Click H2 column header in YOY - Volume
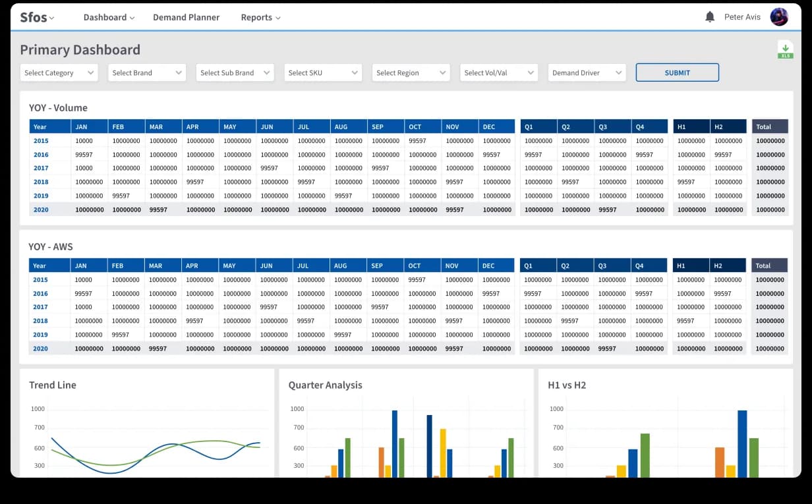 (728, 126)
